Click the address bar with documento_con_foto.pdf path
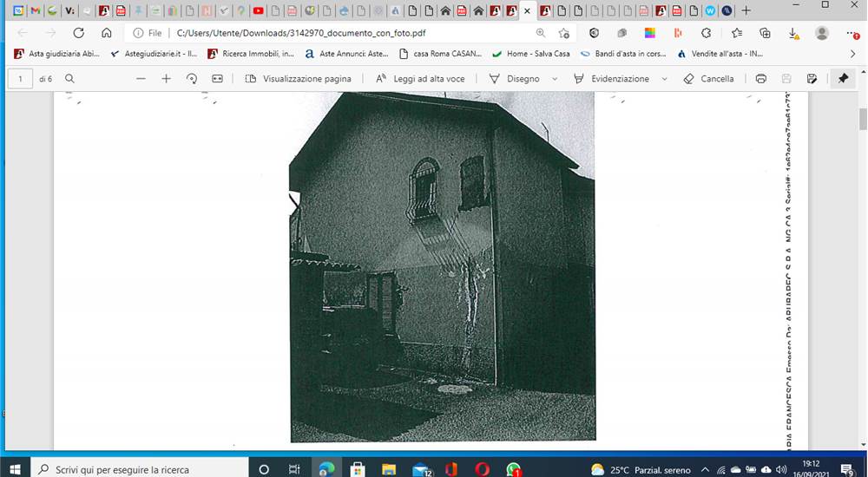This screenshot has width=868, height=477. click(x=301, y=33)
